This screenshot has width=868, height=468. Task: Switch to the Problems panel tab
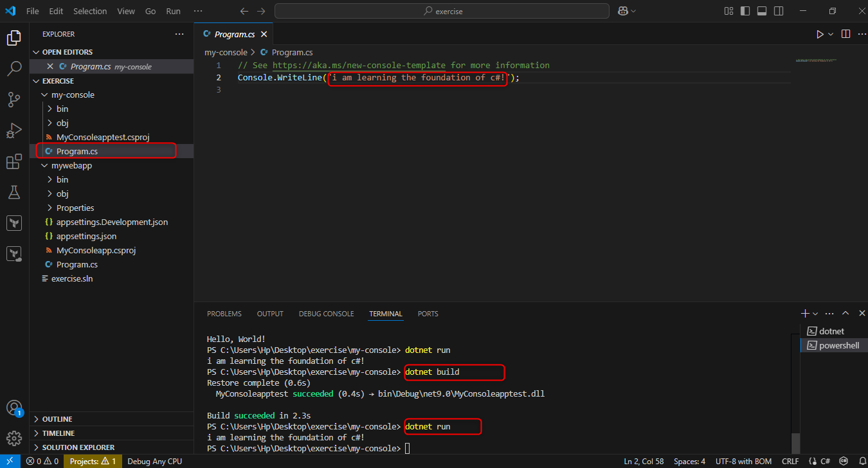224,314
